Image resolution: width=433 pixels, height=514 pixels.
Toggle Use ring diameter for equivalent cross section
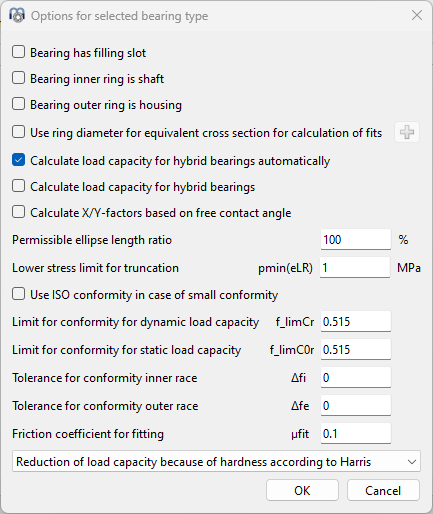click(x=18, y=132)
